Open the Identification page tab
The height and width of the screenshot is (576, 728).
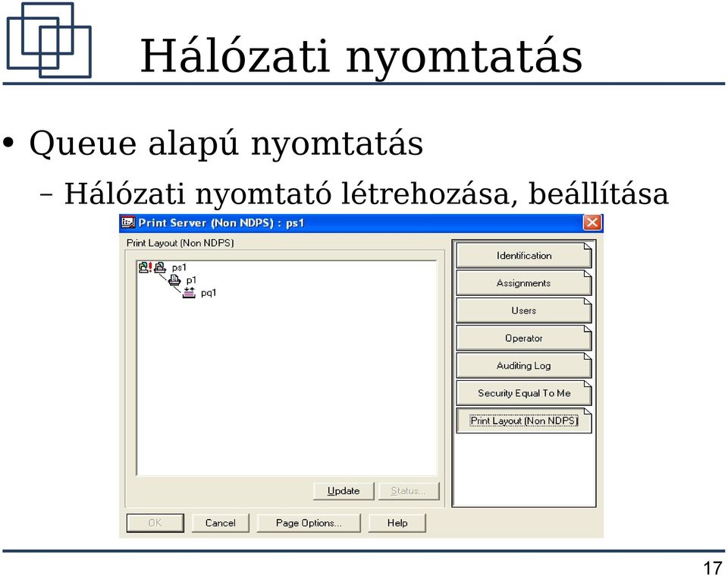point(524,256)
